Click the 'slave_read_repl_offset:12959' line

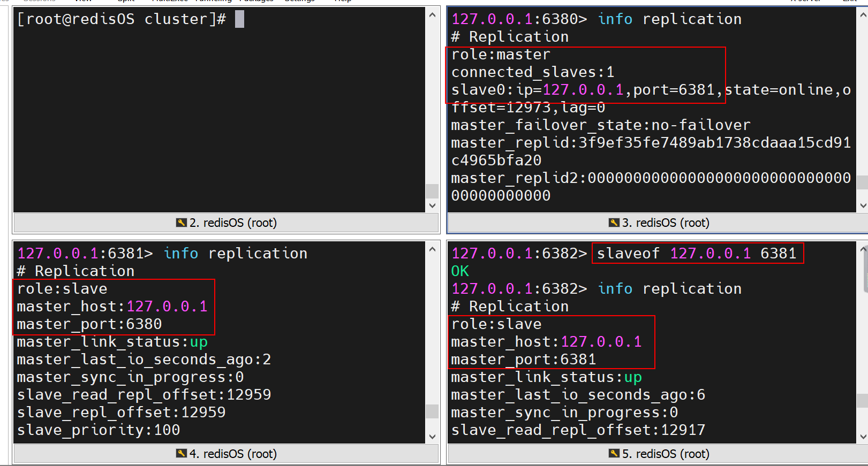144,395
